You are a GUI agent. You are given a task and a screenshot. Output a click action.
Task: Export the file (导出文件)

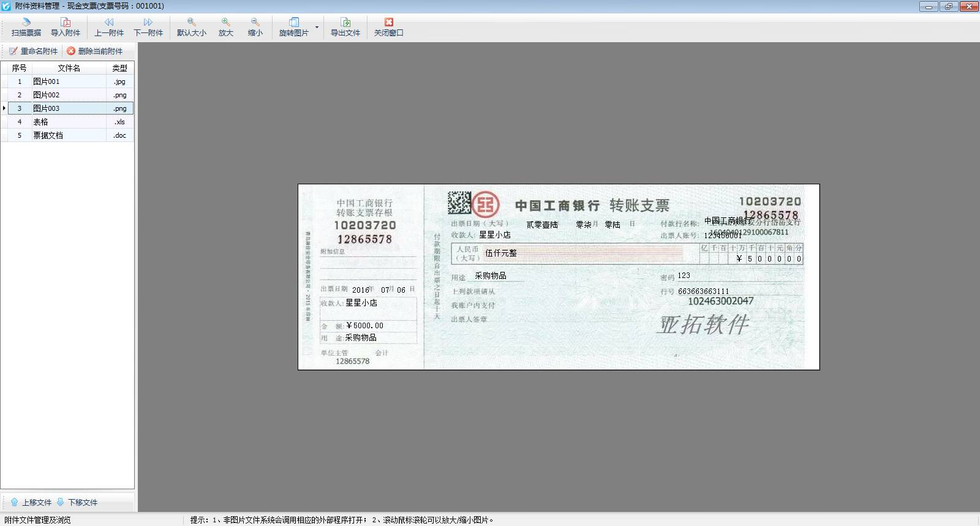pos(345,27)
